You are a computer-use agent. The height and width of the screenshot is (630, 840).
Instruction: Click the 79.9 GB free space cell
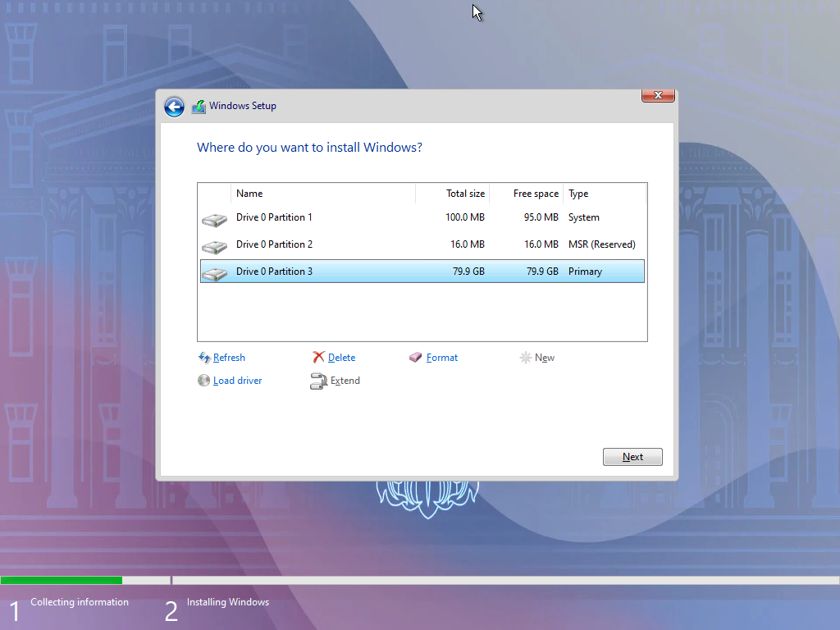(542, 272)
